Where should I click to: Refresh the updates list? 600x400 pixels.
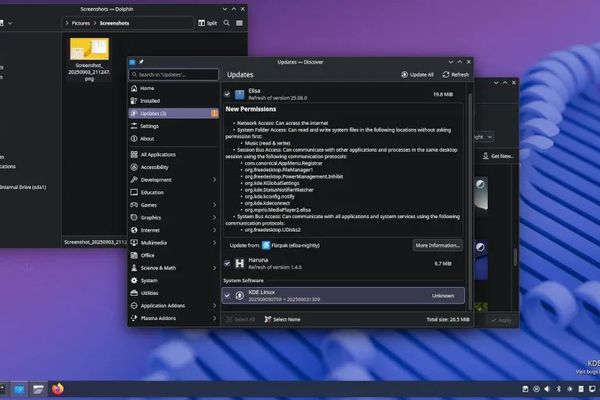[456, 75]
